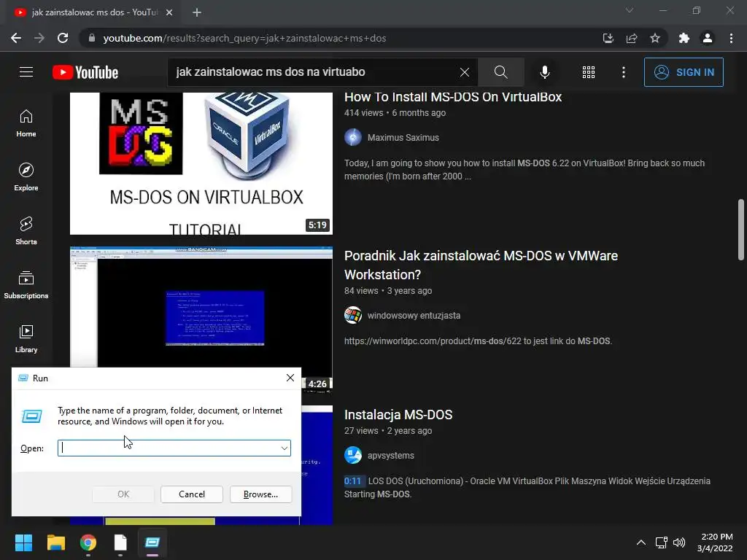747x560 pixels.
Task: Open YouTube settings three-dot menu
Action: (623, 72)
